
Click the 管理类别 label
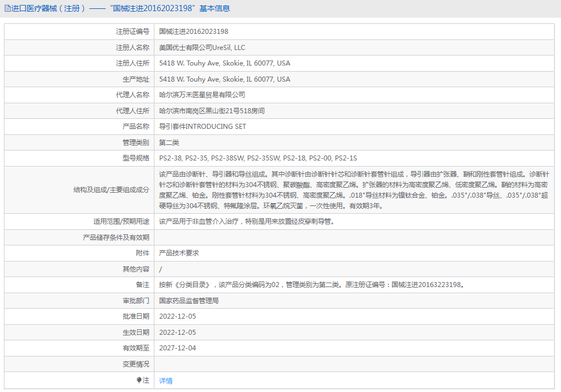tap(136, 142)
